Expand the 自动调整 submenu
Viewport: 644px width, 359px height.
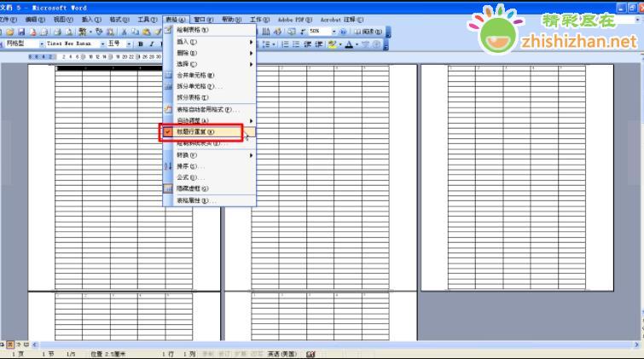click(x=210, y=121)
